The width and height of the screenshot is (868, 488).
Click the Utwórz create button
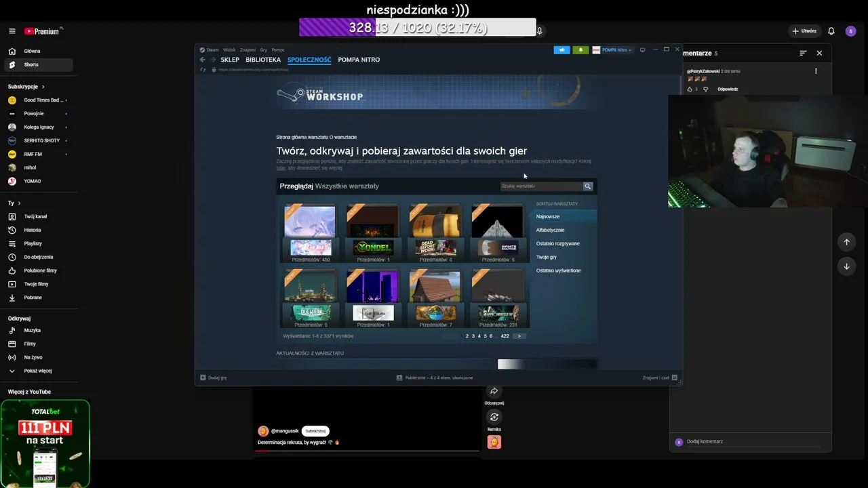[804, 31]
